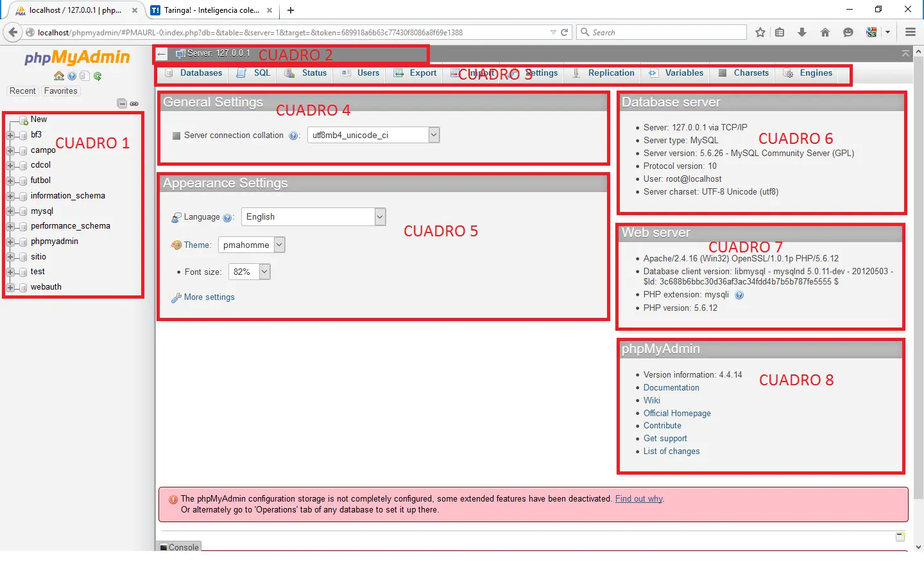
Task: Unlink from main panel chain icon
Action: click(134, 103)
